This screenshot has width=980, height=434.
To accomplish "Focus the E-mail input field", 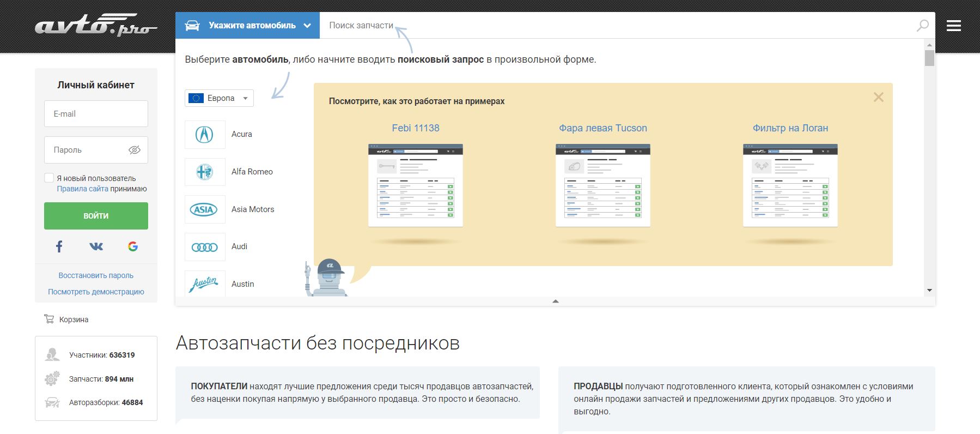I will tap(96, 113).
